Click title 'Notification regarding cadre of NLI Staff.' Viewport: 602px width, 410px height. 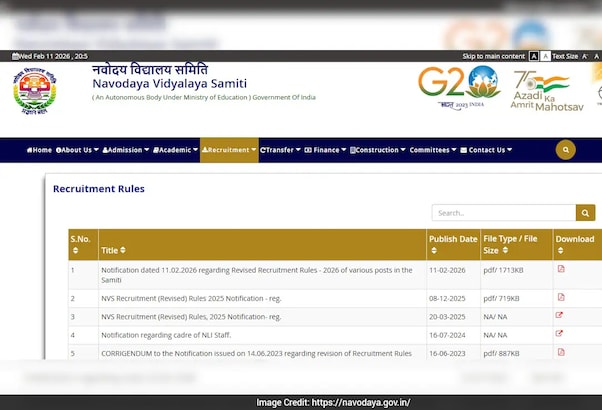(166, 335)
